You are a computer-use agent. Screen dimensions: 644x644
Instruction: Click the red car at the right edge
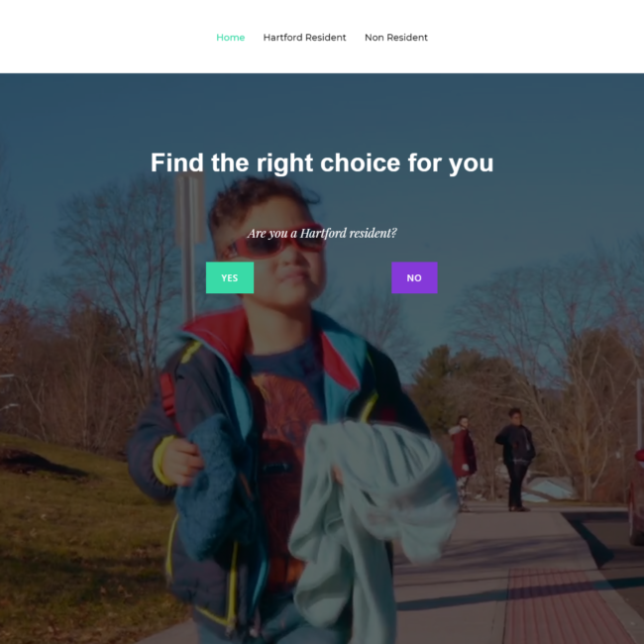637,497
